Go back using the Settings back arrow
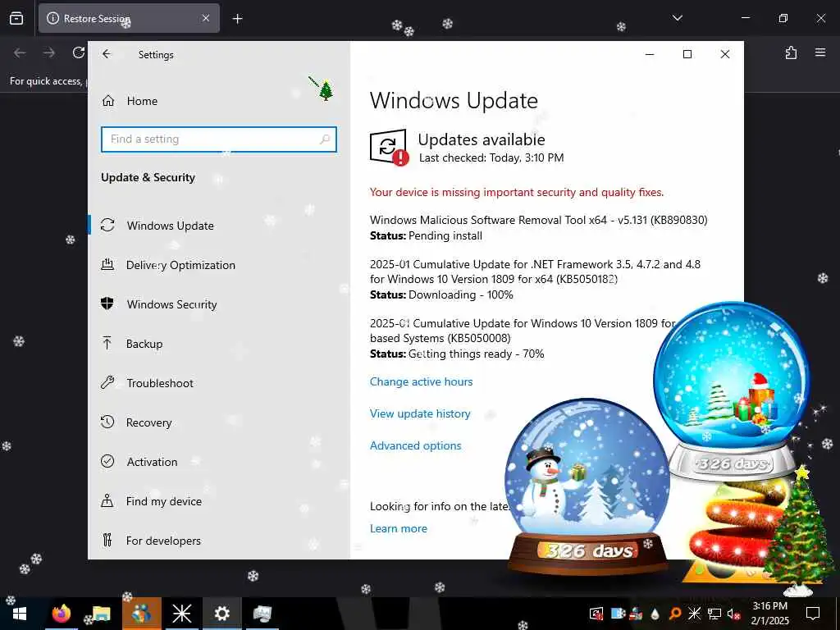 (x=107, y=54)
